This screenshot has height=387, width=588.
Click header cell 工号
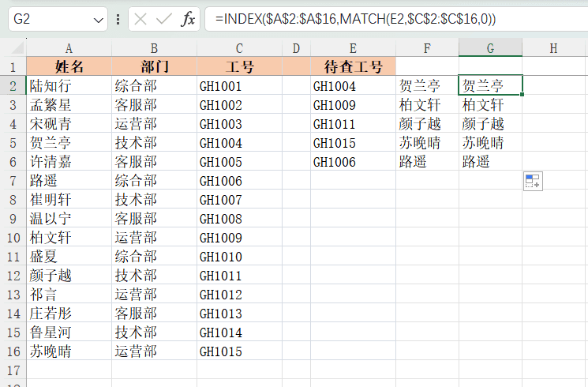239,67
